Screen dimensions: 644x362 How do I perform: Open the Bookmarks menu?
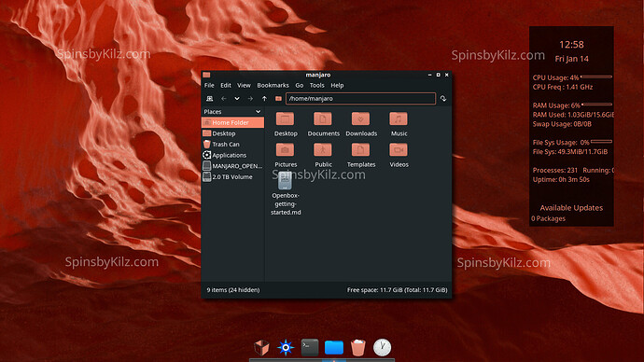273,86
